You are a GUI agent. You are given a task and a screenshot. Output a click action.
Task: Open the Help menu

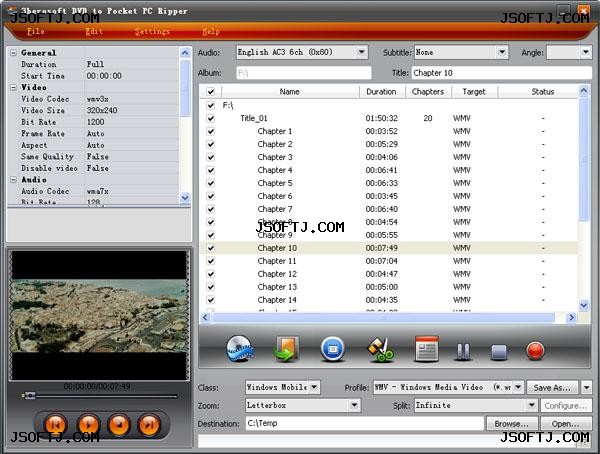coord(211,31)
